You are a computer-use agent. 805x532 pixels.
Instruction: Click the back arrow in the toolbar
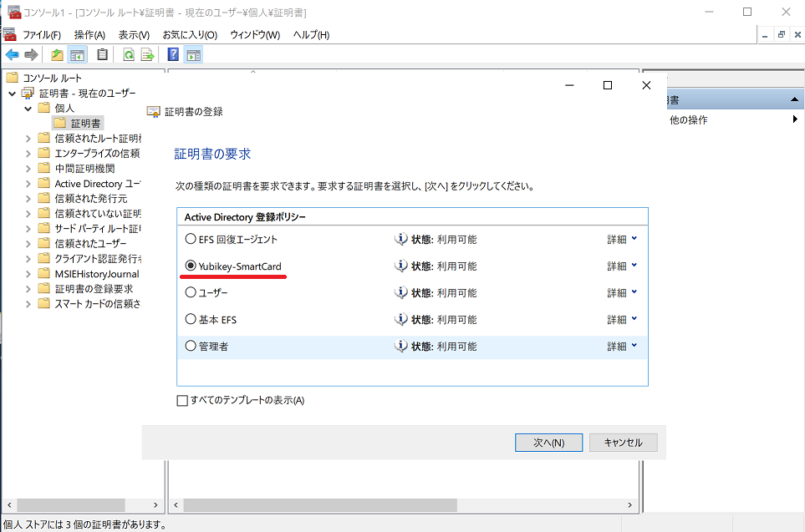click(x=12, y=55)
